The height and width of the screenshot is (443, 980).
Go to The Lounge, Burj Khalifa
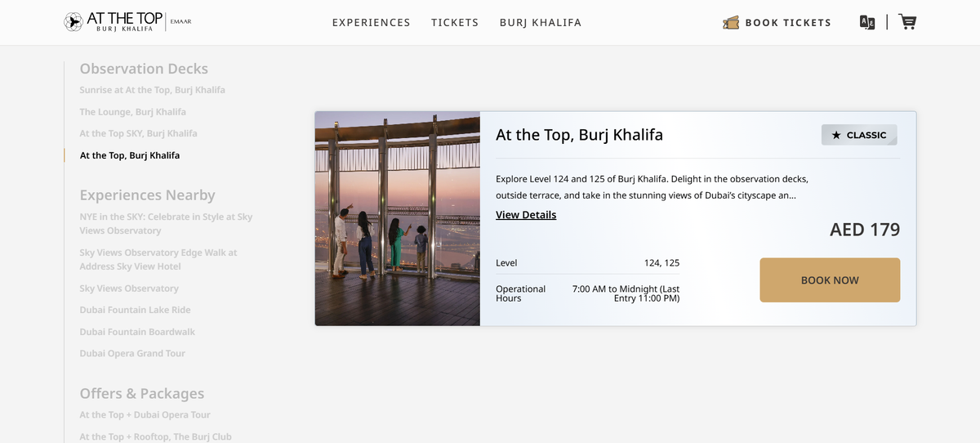(132, 112)
